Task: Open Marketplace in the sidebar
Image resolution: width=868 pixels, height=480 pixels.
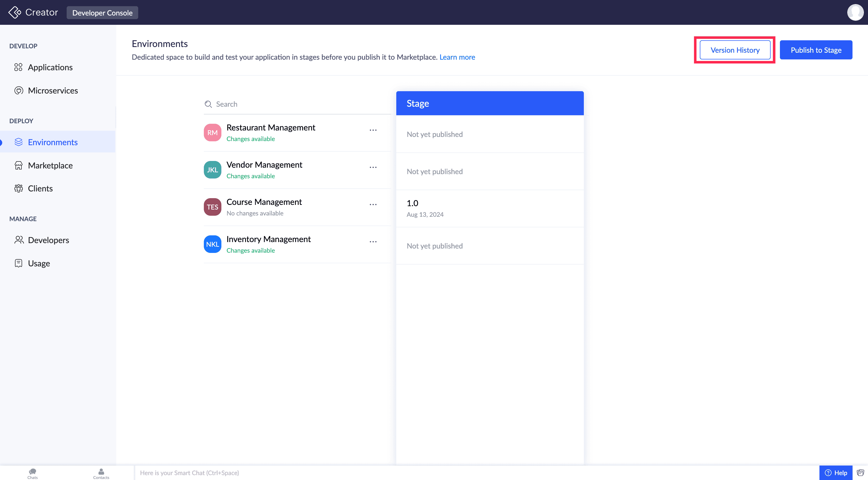Action: point(50,166)
